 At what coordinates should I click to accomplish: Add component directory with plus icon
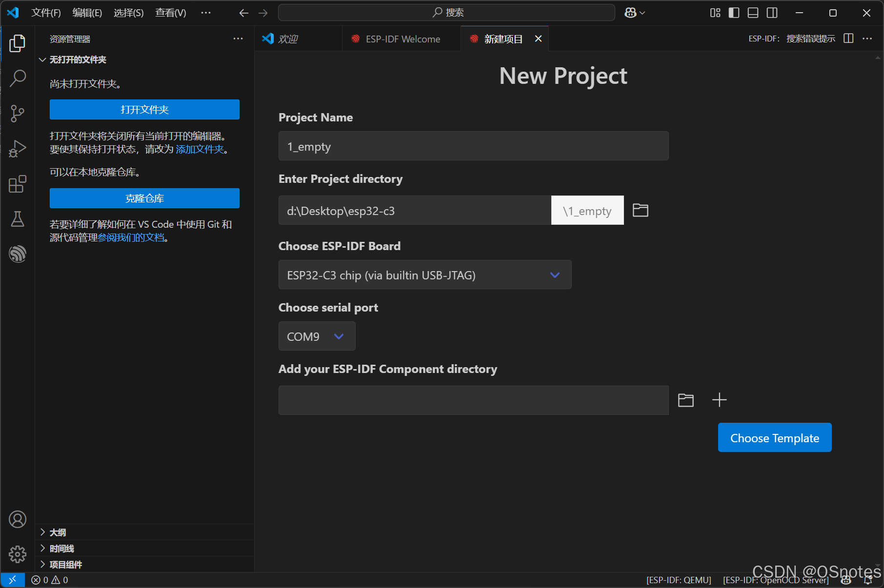(x=719, y=400)
